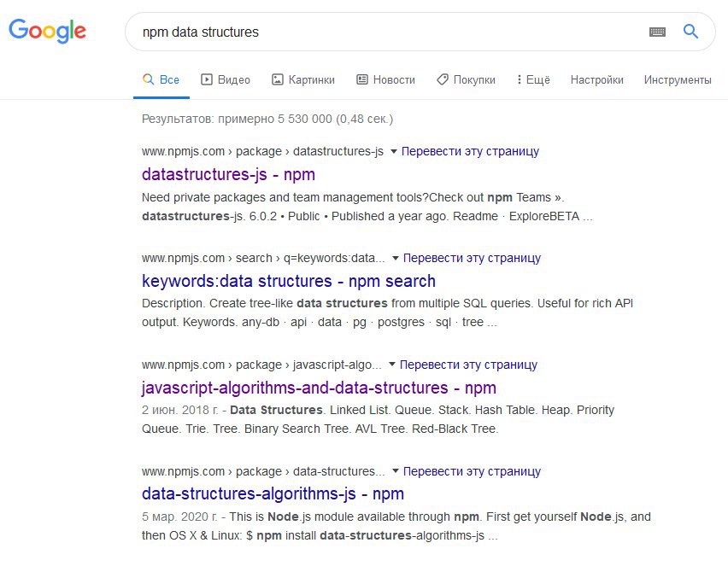Expand dropdown arrow beside data-structures-algorithms URL
Screen dimensions: 728x572
[x=396, y=471]
